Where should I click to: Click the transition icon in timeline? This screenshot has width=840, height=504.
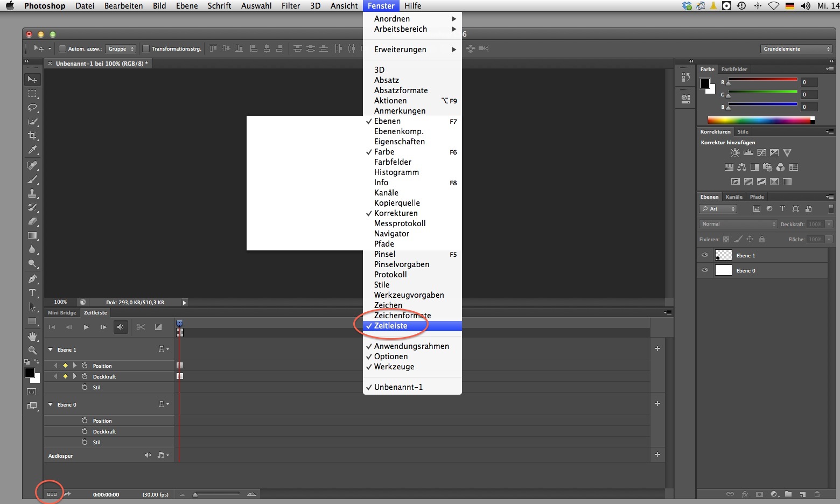(x=158, y=327)
